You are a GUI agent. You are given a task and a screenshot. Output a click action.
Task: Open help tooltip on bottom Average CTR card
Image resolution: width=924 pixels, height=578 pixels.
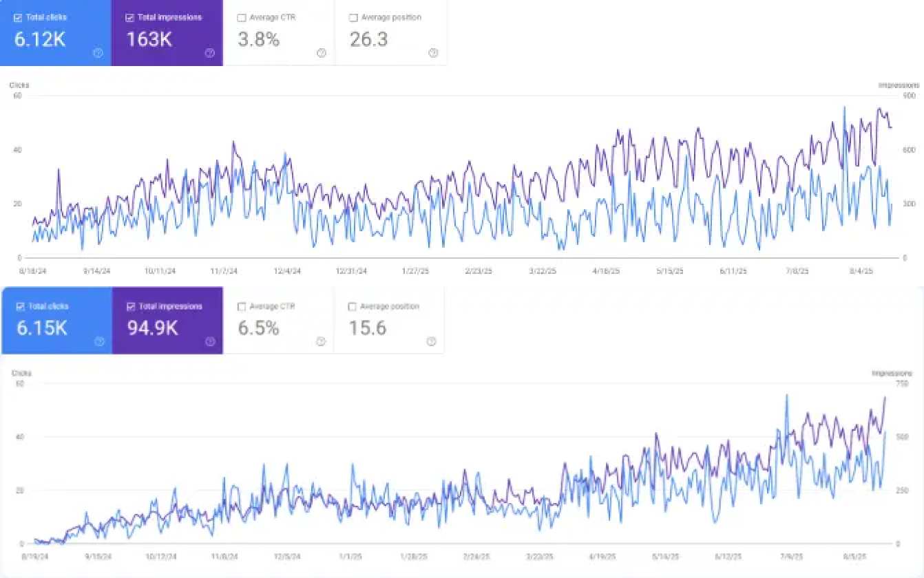coord(322,341)
